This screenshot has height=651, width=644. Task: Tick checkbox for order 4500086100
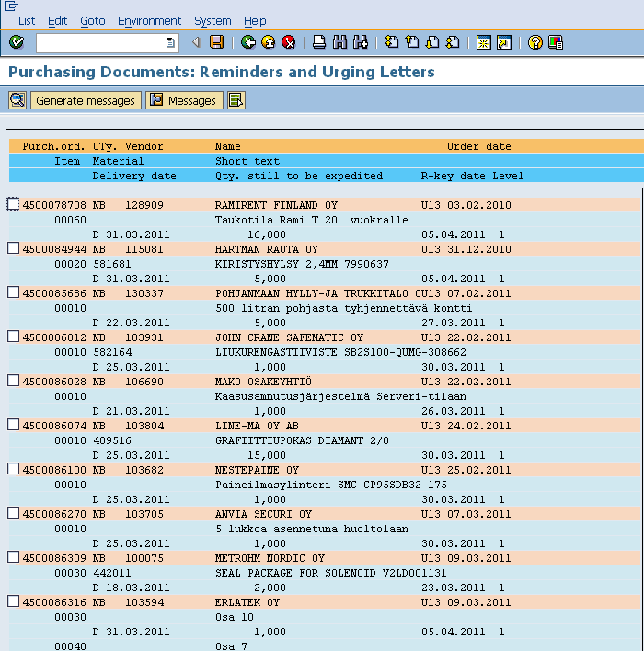[13, 468]
